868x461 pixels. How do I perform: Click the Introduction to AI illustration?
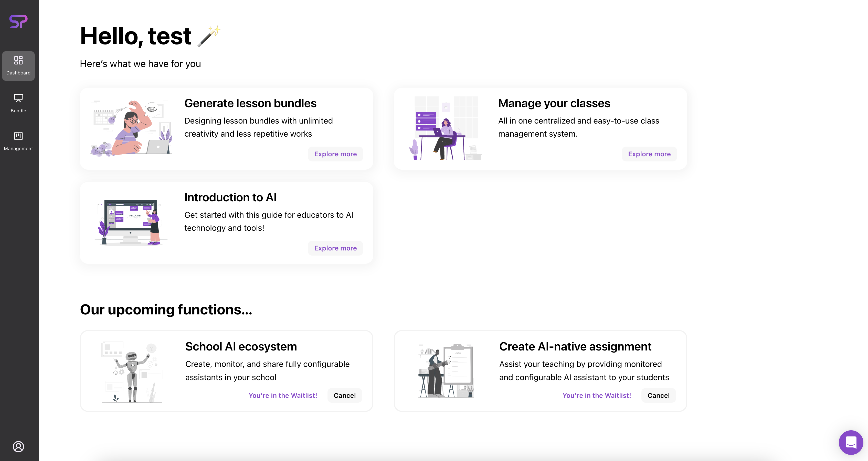tap(131, 223)
